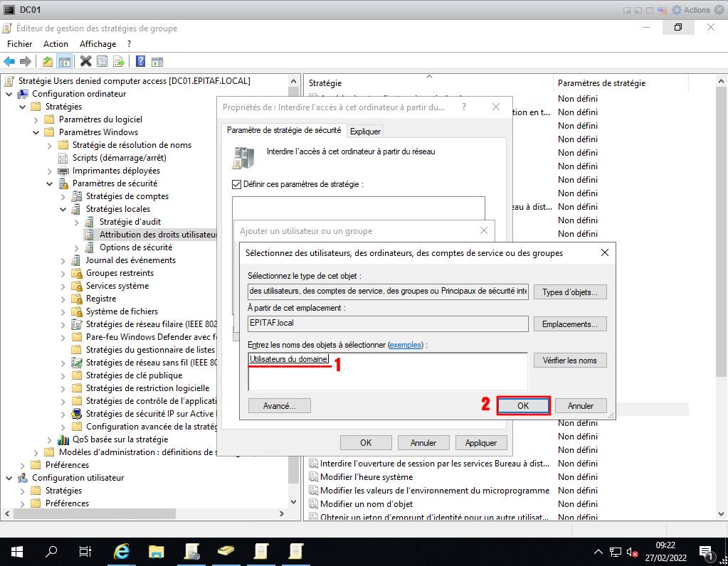Click the delete X toolbar icon

point(86,61)
